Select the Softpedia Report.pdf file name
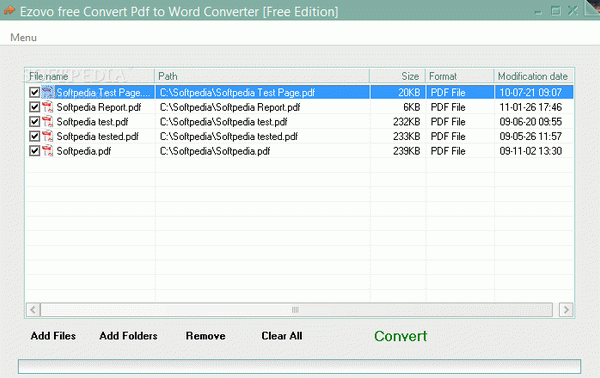 [x=99, y=107]
